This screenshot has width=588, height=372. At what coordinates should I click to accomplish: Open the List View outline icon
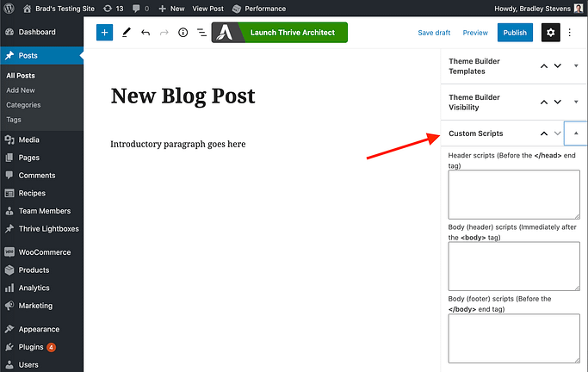point(201,33)
